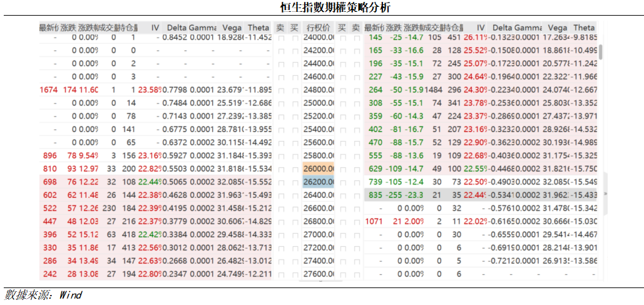Click the put-side Theta column header
Image resolution: width=644 pixels, height=305 pixels.
click(584, 28)
